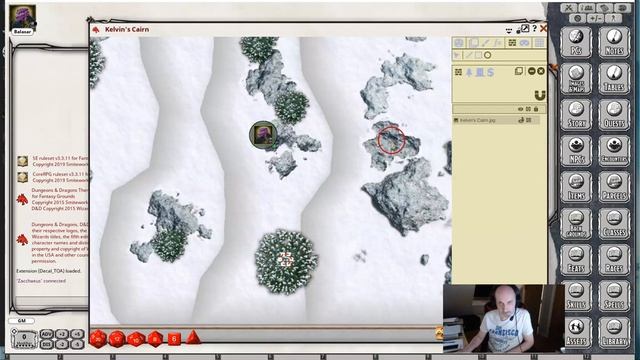Click the minus remove layer button
This screenshot has height=360, width=640.
[x=531, y=71]
